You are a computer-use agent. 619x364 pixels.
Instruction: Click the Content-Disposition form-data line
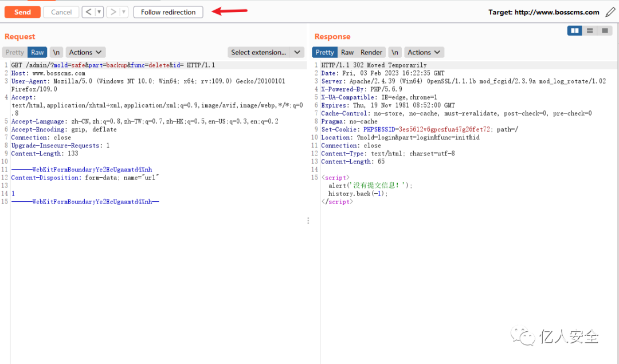[85, 178]
